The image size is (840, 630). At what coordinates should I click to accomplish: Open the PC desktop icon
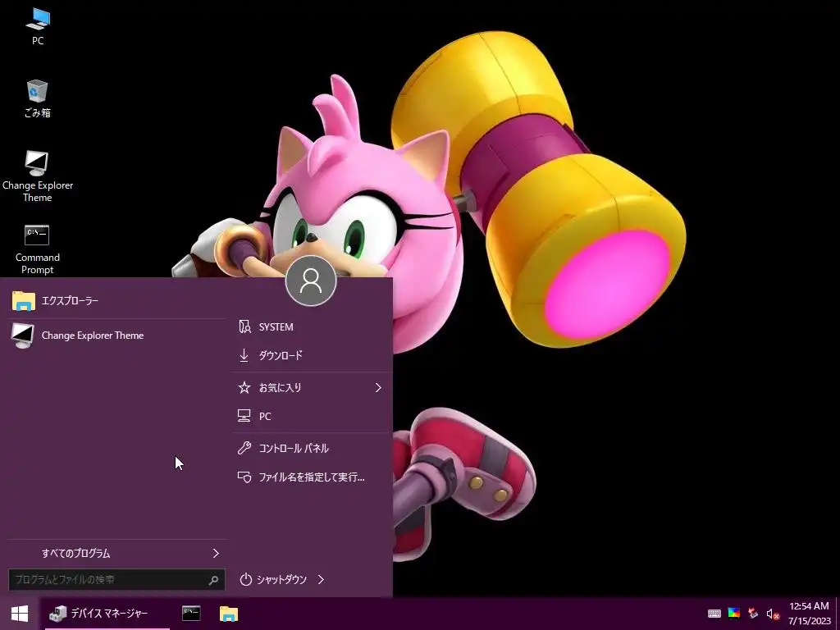tap(38, 26)
